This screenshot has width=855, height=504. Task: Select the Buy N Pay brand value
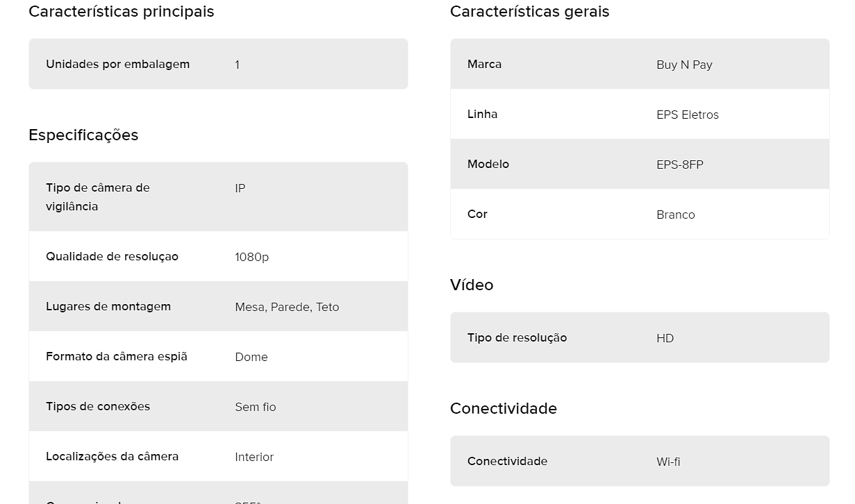684,65
